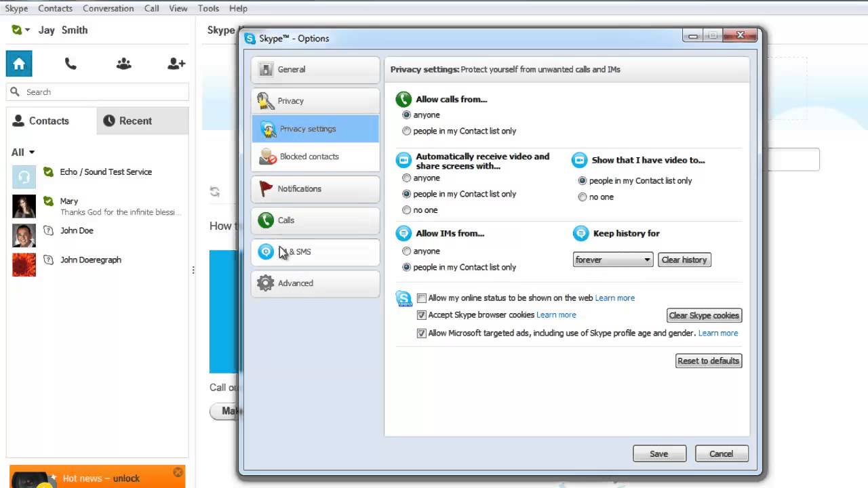Click John Doe's pending status icon
Image resolution: width=868 pixels, height=488 pixels.
pyautogui.click(x=48, y=230)
